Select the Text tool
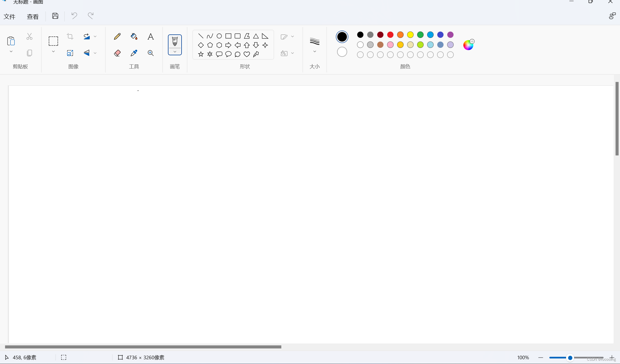This screenshot has width=620, height=364. [151, 36]
